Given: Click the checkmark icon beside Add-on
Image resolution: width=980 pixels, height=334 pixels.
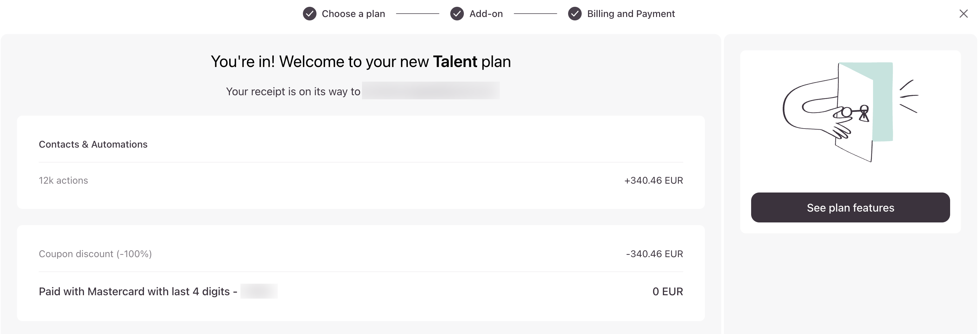Looking at the screenshot, I should 456,14.
